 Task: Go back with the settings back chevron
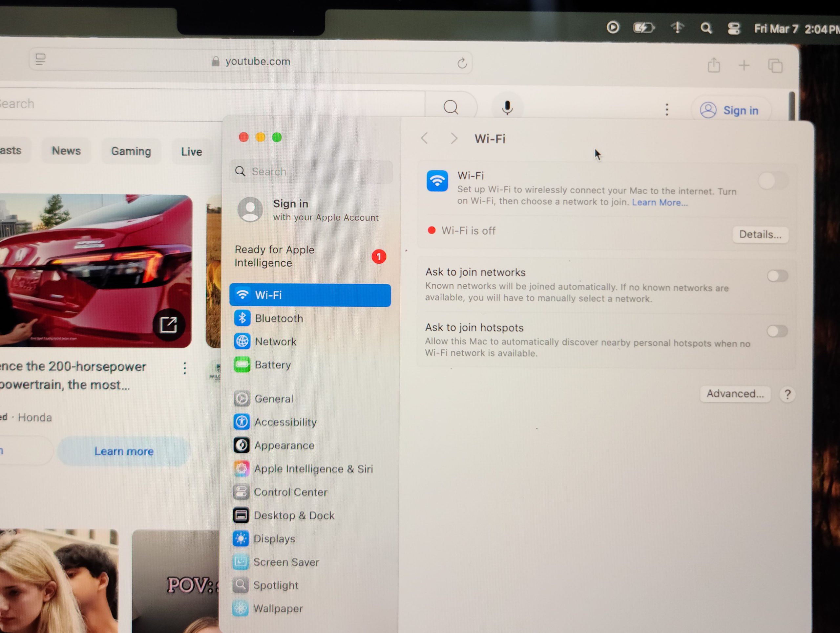coord(425,138)
